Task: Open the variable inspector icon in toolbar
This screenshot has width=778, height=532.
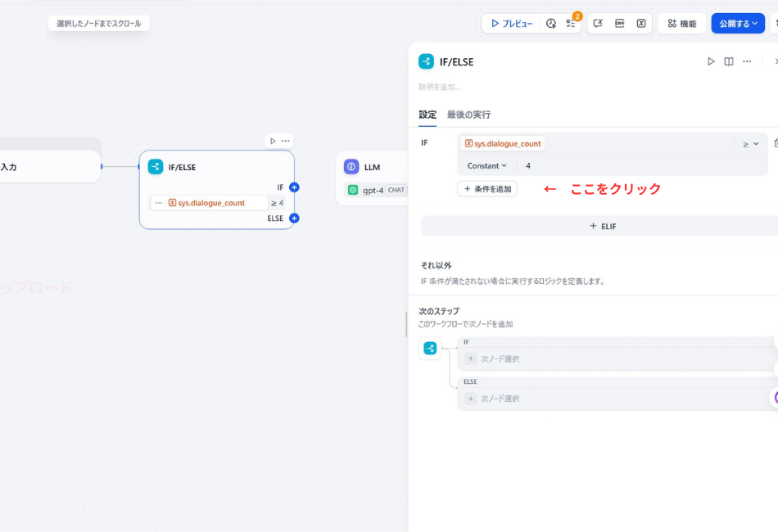Action: tap(643, 23)
